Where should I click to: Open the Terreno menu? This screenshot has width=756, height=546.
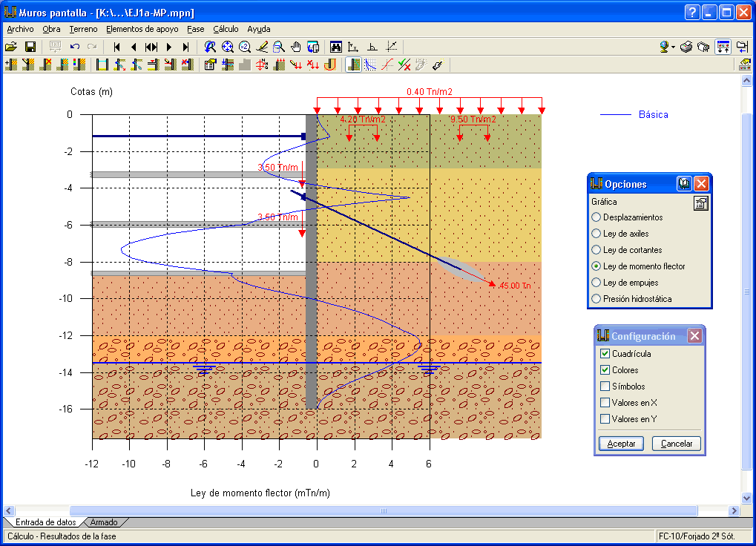click(83, 29)
